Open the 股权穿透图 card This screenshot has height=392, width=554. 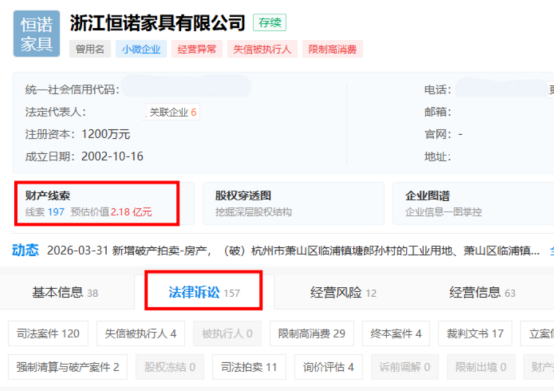point(293,203)
